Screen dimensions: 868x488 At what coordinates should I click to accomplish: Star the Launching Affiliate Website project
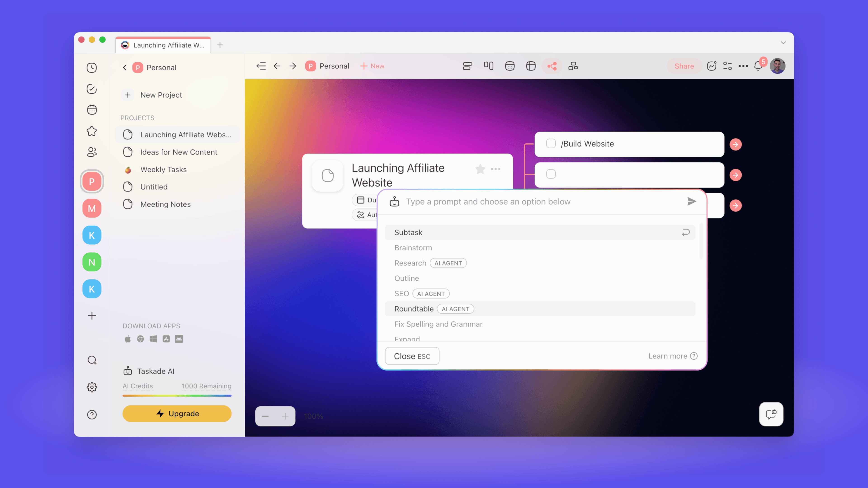pos(480,169)
